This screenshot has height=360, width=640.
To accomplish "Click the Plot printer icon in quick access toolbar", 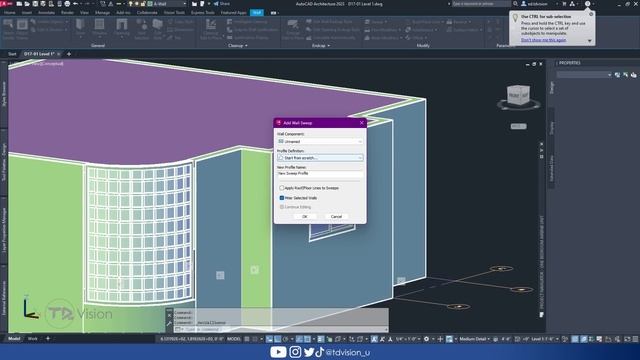I will 67,4.
